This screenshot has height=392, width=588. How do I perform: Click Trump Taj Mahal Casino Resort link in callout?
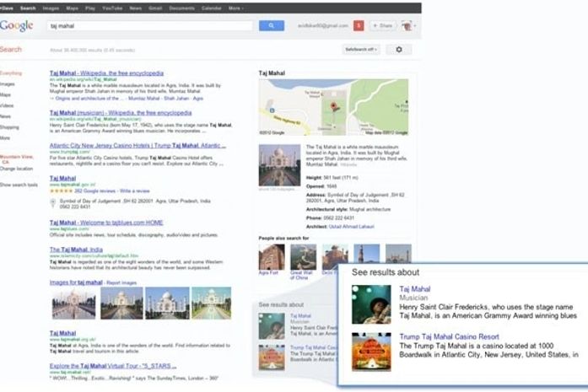(449, 336)
